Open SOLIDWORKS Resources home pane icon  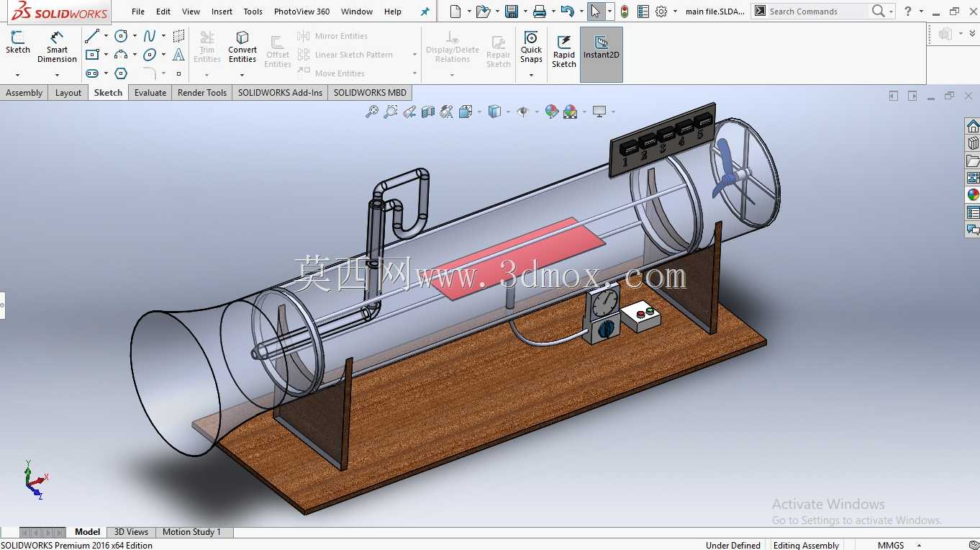pos(973,127)
